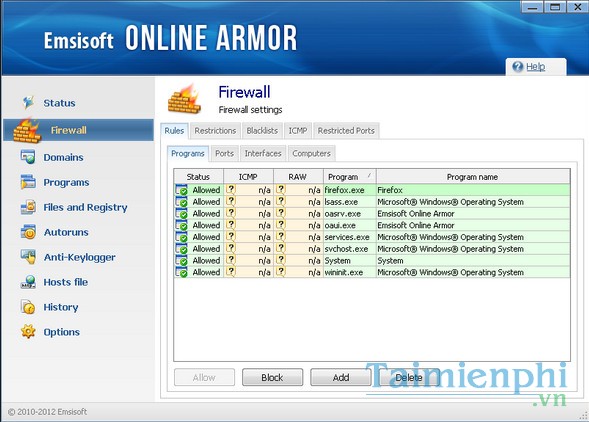The image size is (589, 422).
Task: Select the Computers sub-tab
Action: (311, 153)
